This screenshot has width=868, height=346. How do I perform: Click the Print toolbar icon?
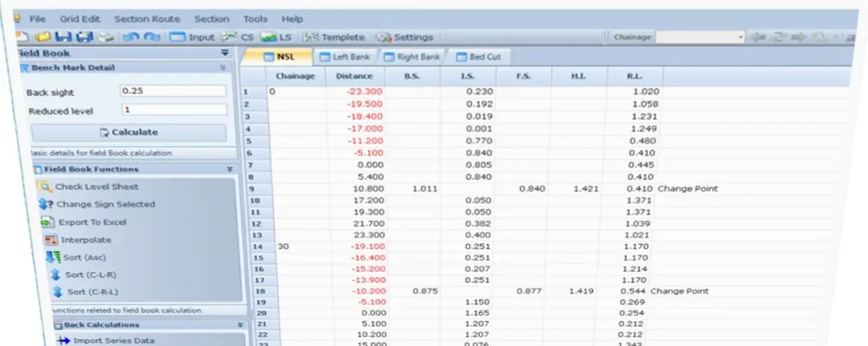coord(105,37)
